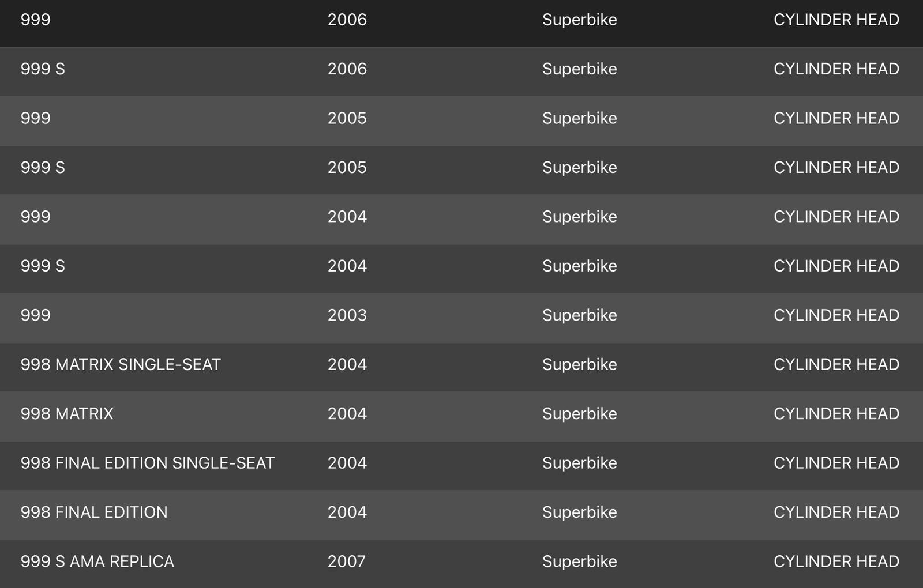Select the 999 S model name for year 2004

pos(43,266)
